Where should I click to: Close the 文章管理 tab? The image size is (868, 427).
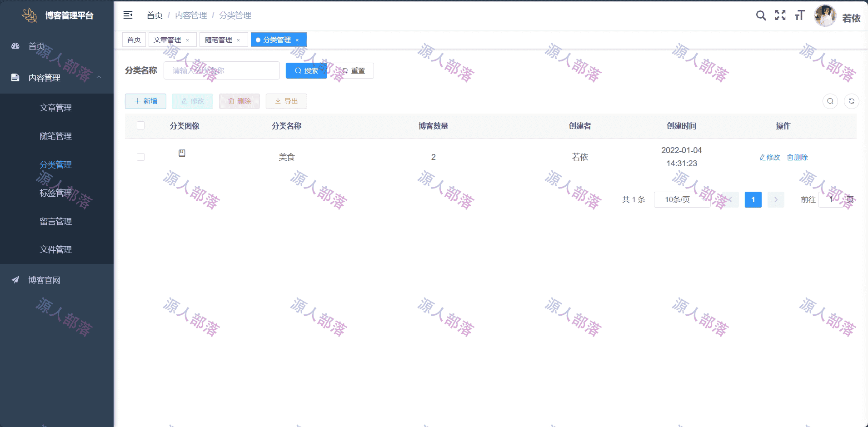pos(187,40)
